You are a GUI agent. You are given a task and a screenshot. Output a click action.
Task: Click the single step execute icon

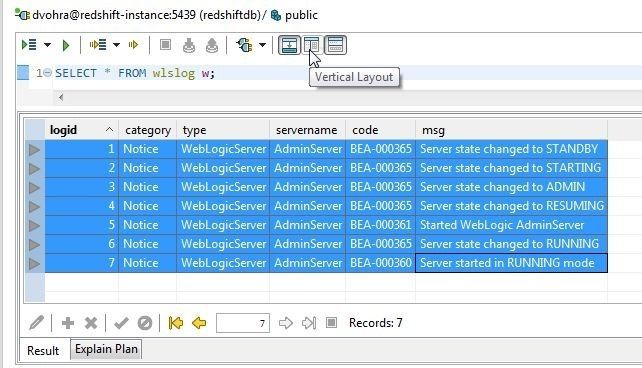click(x=133, y=45)
